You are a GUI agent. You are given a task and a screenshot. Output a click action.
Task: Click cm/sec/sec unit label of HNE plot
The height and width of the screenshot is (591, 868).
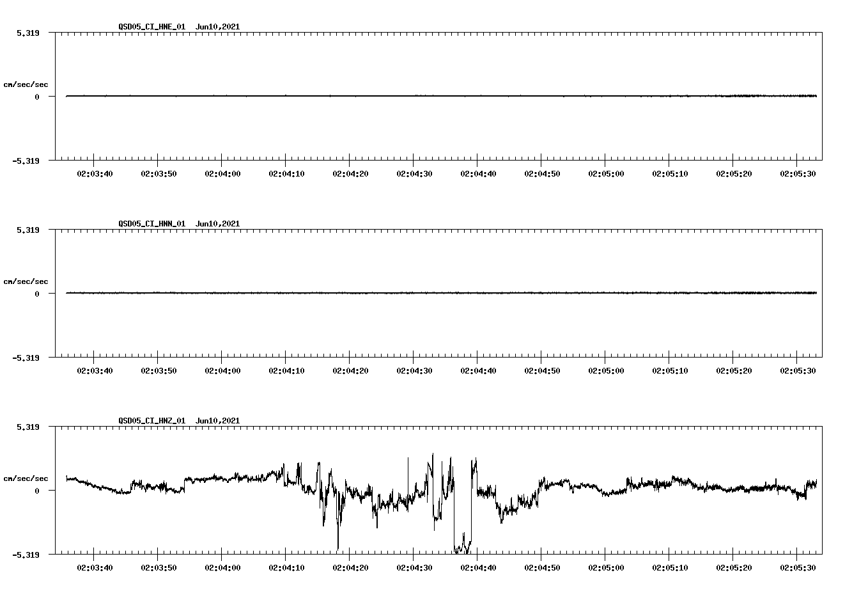(x=26, y=84)
